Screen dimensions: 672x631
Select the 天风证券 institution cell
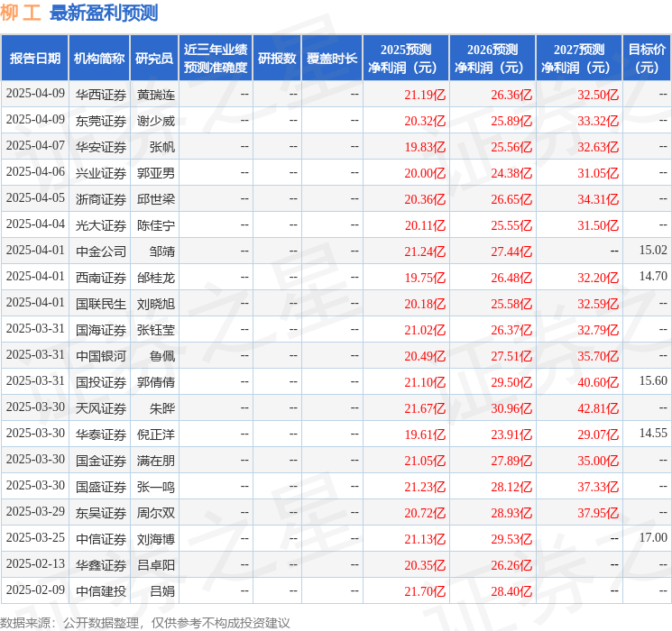101,408
